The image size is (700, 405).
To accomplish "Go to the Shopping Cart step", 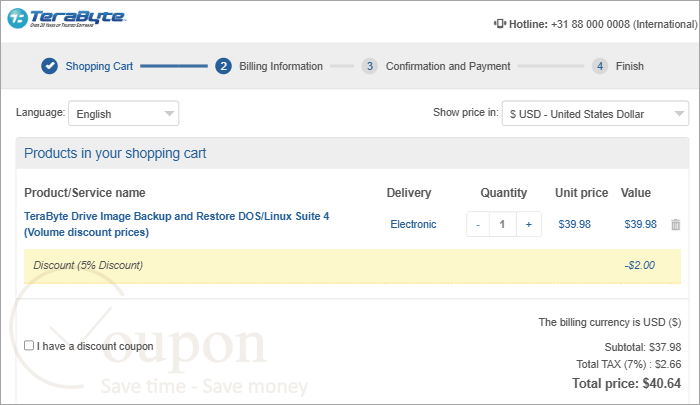I will click(99, 66).
